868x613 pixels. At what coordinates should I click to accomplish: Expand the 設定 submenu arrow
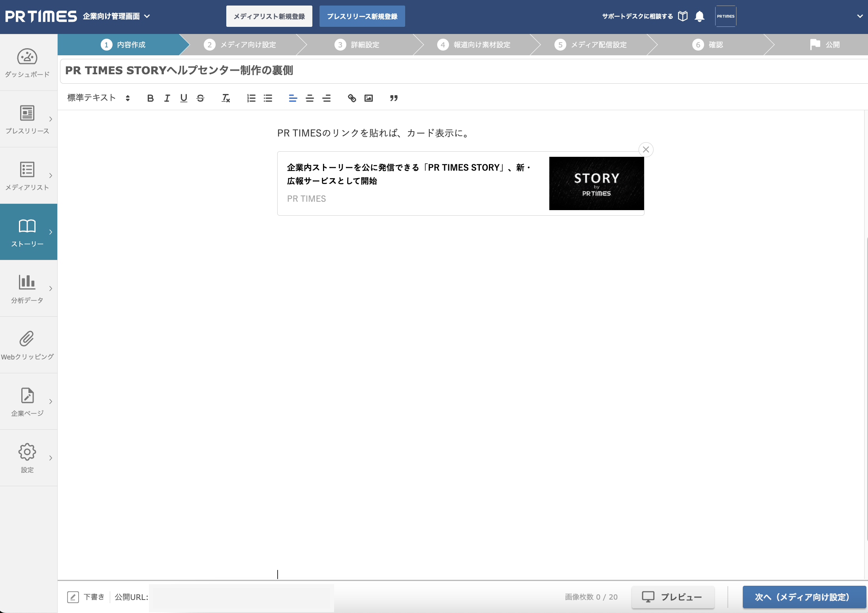point(51,458)
